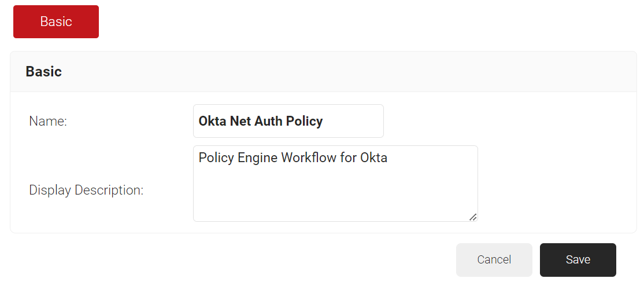Click the word "Engine" in the description
The width and height of the screenshot is (644, 282).
257,158
